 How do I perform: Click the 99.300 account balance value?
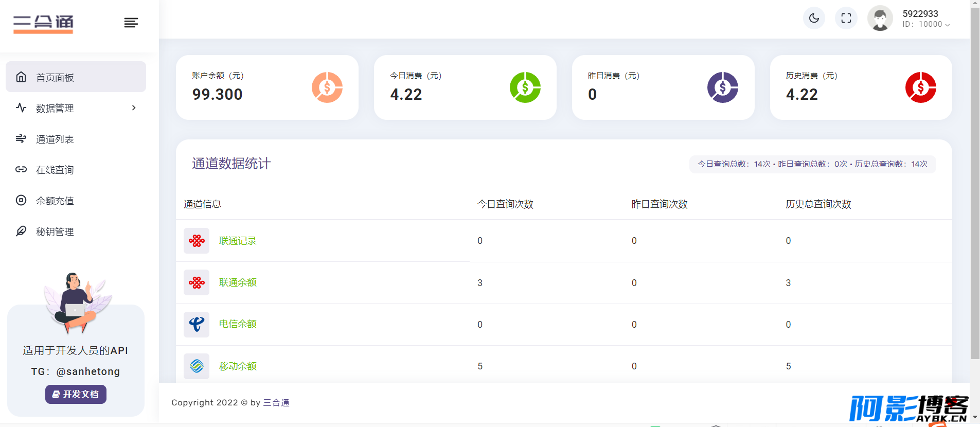[x=217, y=95]
